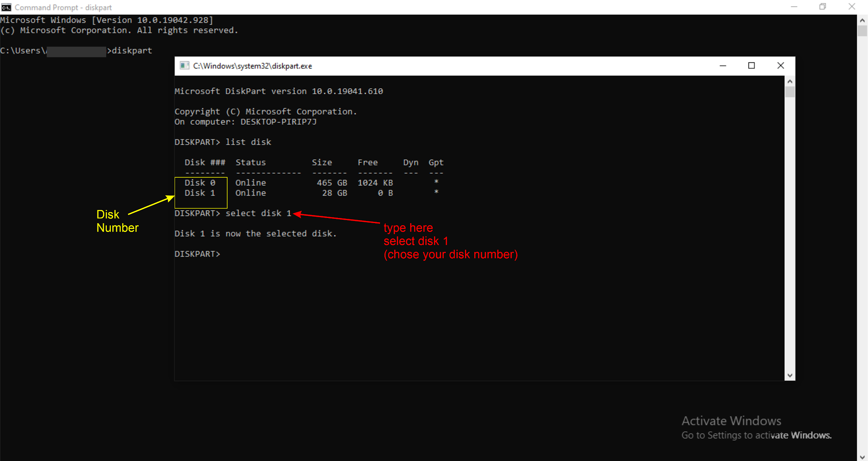The image size is (868, 461).
Task: Click the inner window scrollbar up arrow
Action: pyautogui.click(x=790, y=81)
